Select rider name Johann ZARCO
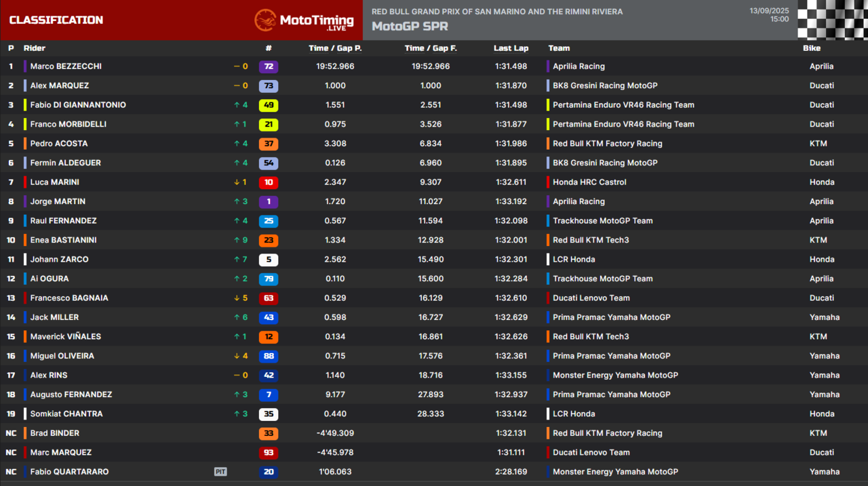The width and height of the screenshot is (868, 486). 59,260
